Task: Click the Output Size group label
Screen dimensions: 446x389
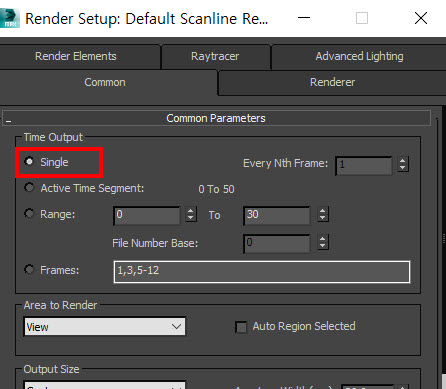Action: (51, 369)
